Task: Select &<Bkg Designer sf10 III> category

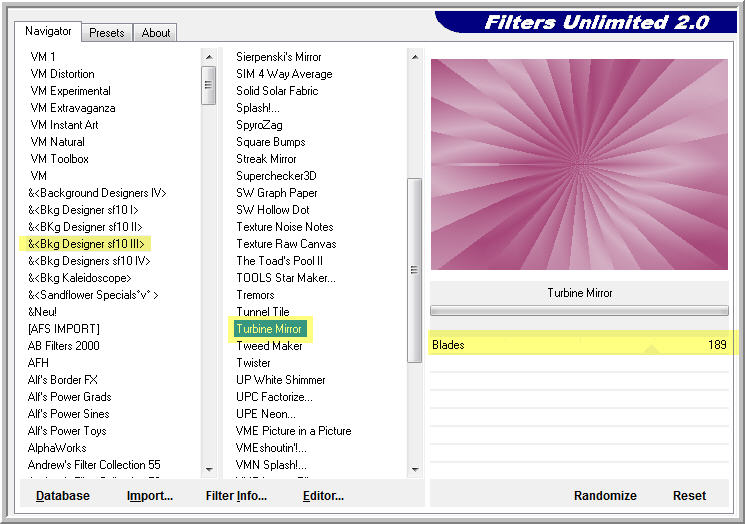Action: [x=86, y=244]
